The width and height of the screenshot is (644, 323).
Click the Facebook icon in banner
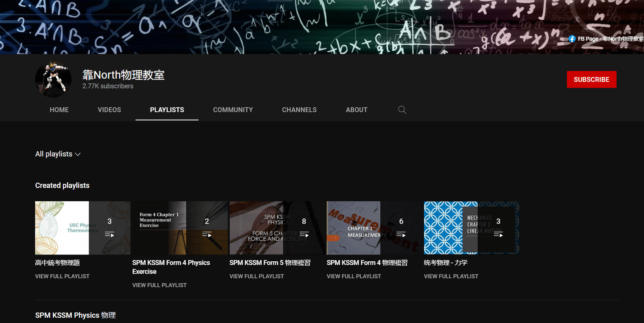[x=572, y=39]
